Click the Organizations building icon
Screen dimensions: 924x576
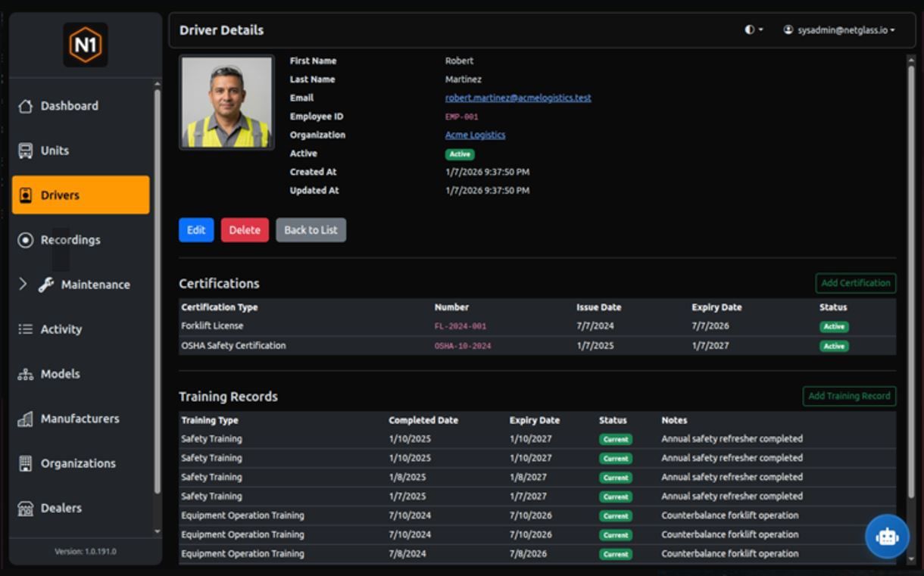pyautogui.click(x=26, y=463)
